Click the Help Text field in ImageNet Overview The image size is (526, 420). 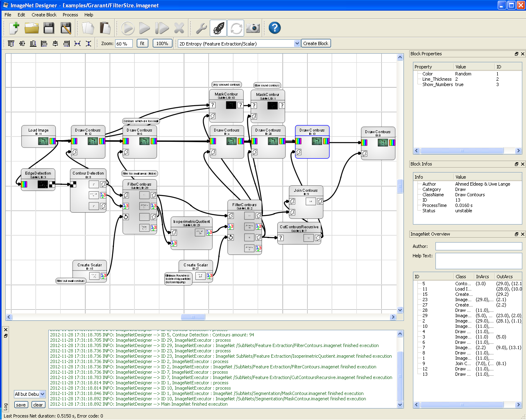pos(478,261)
